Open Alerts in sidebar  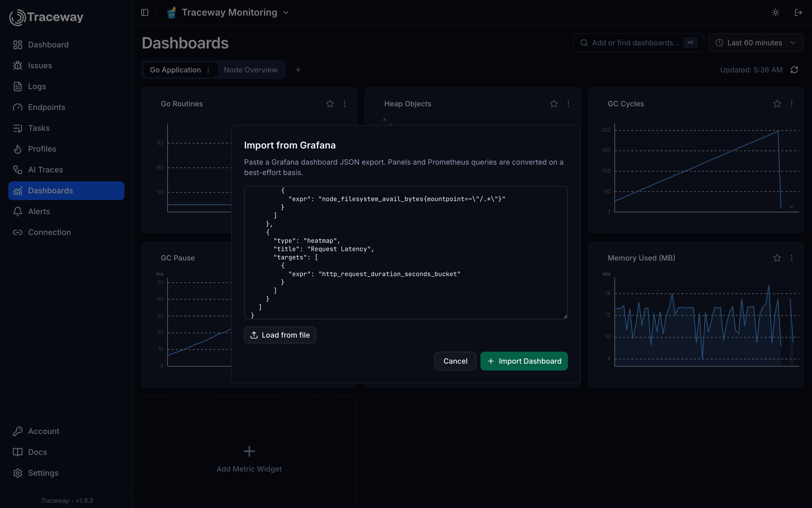(x=66, y=211)
